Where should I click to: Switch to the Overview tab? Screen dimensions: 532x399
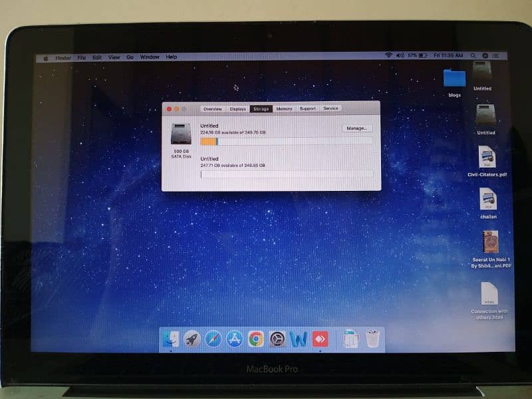tap(213, 109)
